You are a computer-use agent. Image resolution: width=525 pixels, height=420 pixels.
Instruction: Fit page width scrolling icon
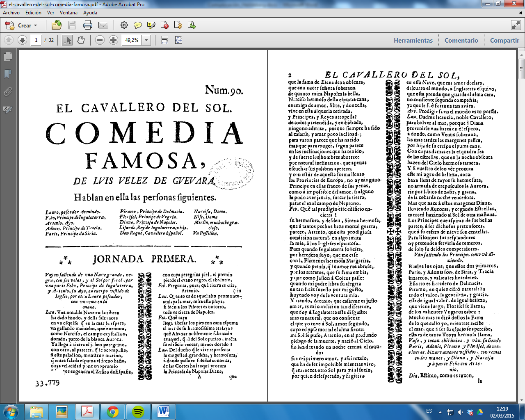165,40
